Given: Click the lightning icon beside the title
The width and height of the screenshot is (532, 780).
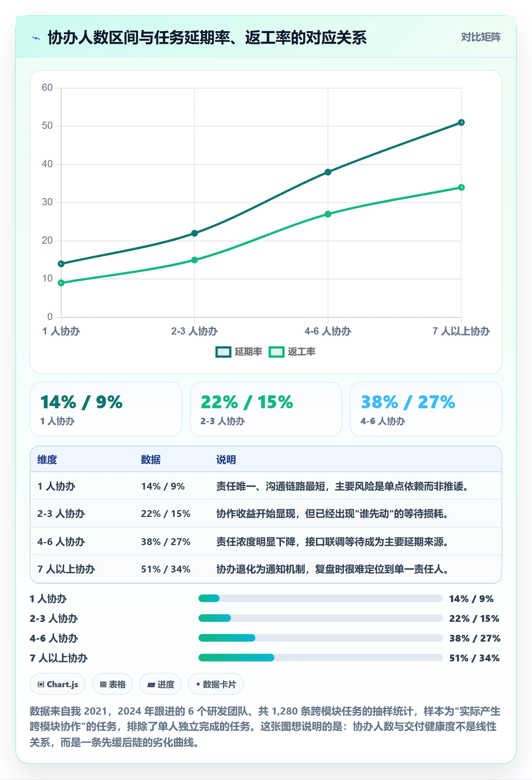Looking at the screenshot, I should click(x=36, y=38).
